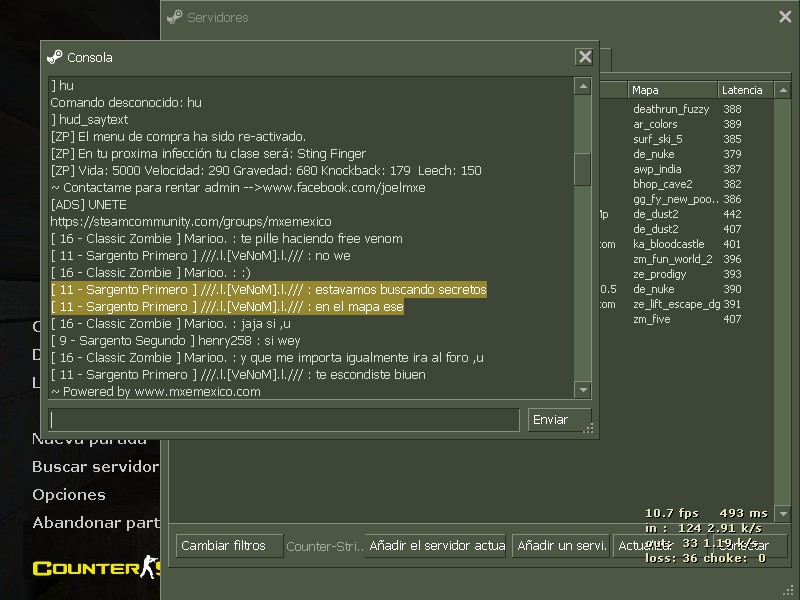Click the Steam icon in Servidores title bar
The width and height of the screenshot is (800, 600).
click(x=174, y=17)
